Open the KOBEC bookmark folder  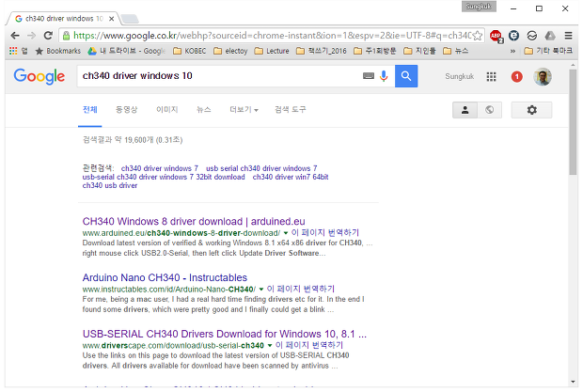click(190, 51)
